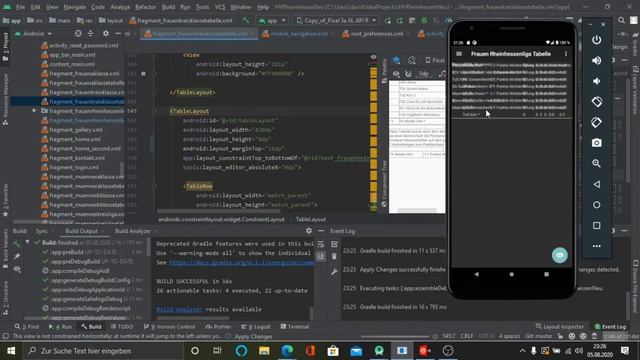This screenshot has width=640, height=360.
Task: Open the Refactor menu
Action: tap(146, 7)
